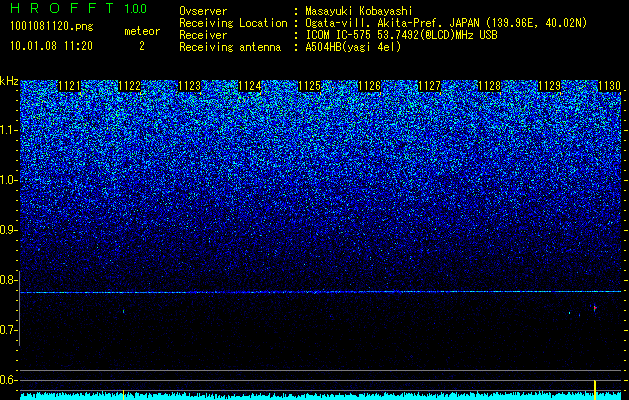Click the 0.6 frequency axis label
Viewport: 629px width, 400px height.
(9, 380)
